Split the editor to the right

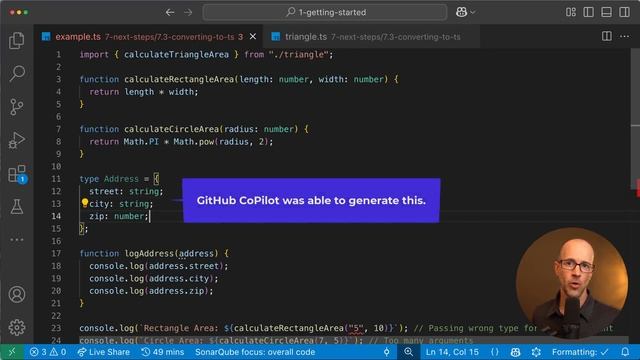(607, 36)
